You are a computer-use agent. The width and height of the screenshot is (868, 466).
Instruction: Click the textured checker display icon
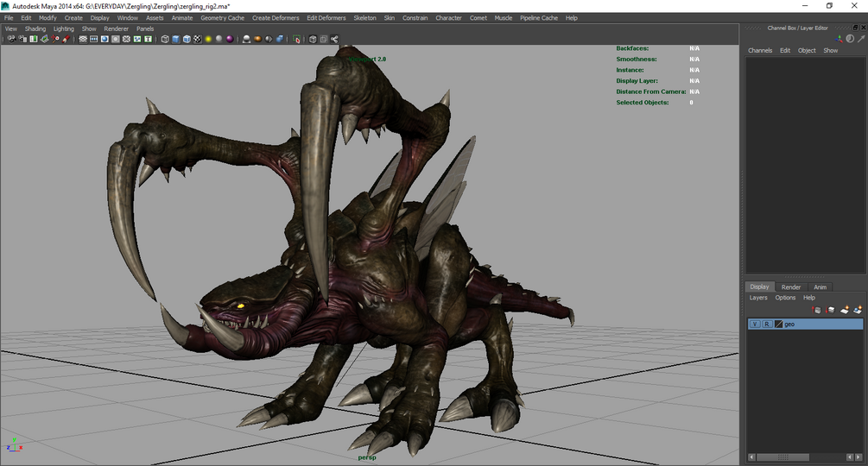tap(197, 39)
